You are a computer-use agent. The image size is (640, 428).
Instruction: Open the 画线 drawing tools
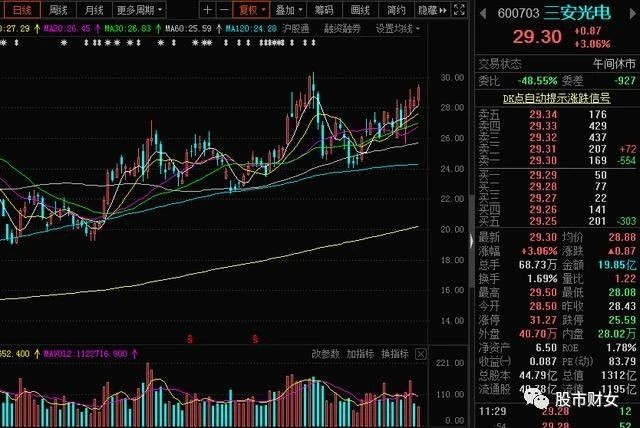[360, 9]
